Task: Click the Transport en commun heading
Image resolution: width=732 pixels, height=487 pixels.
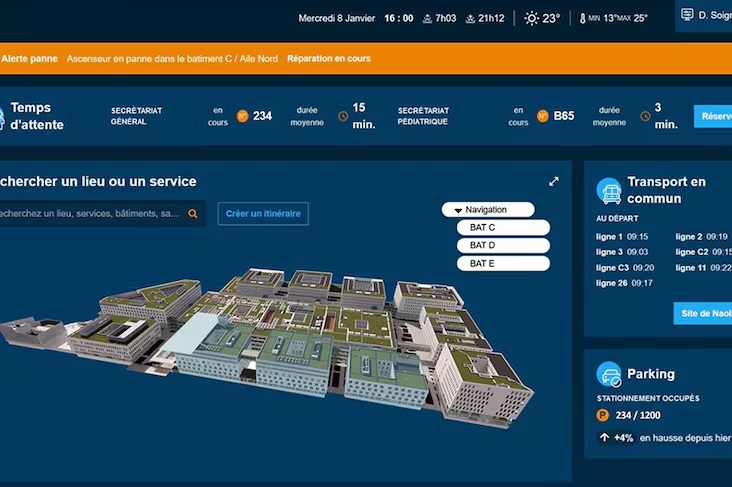Action: tap(666, 191)
